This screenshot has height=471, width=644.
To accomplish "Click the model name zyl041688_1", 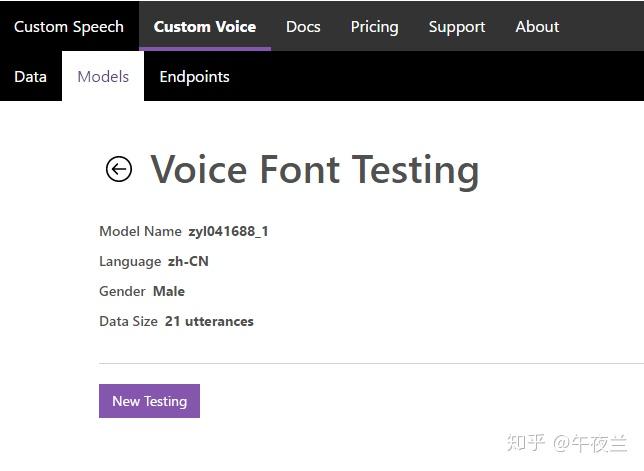I will [x=228, y=231].
